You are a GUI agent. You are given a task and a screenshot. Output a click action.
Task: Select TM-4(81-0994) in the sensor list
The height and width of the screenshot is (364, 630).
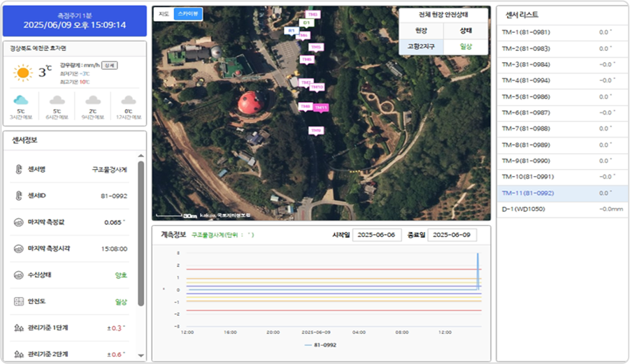coord(562,80)
